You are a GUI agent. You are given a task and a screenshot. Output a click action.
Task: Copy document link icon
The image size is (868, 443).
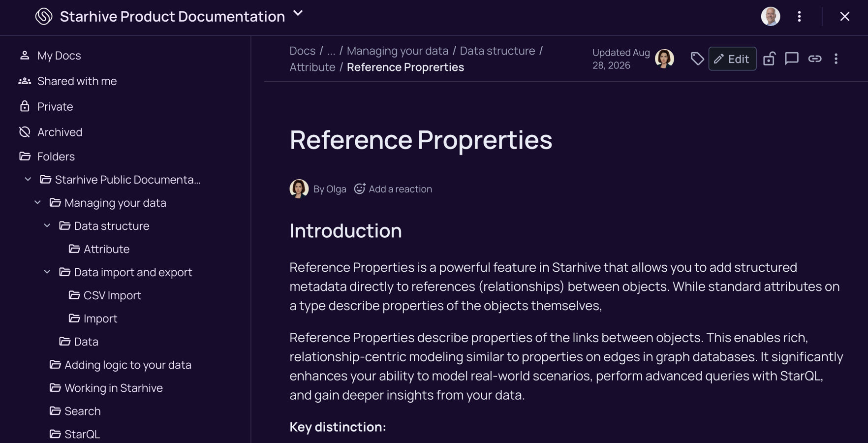tap(814, 59)
